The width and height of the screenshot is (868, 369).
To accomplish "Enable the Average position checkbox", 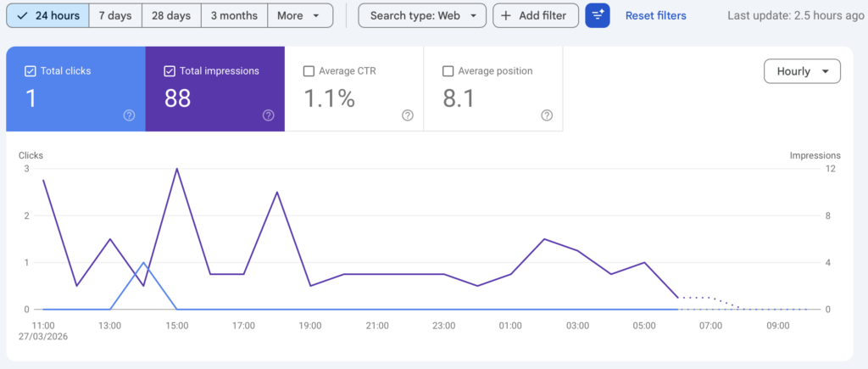I will point(448,71).
